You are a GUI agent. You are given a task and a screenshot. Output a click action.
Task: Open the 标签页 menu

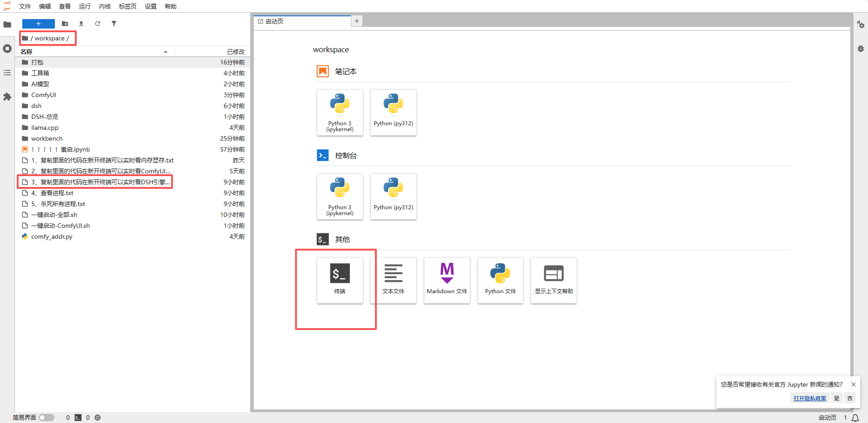(128, 6)
